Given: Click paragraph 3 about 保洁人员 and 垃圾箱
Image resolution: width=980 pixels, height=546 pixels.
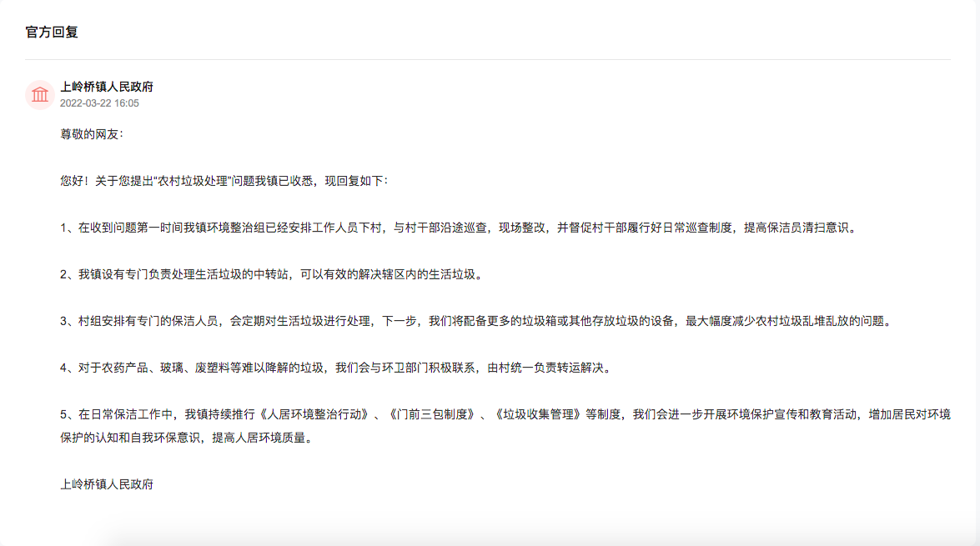Looking at the screenshot, I should [475, 320].
